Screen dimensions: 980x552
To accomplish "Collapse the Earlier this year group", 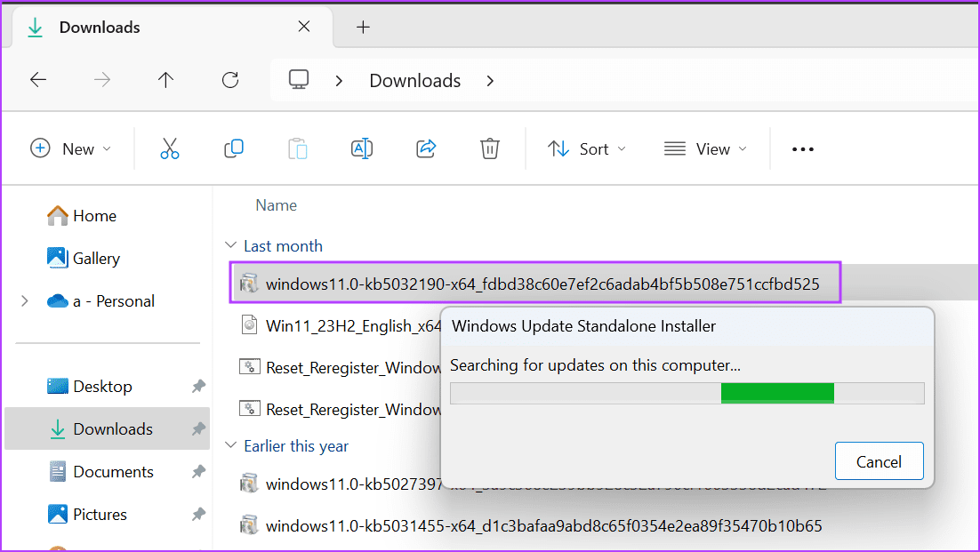I will pyautogui.click(x=230, y=445).
